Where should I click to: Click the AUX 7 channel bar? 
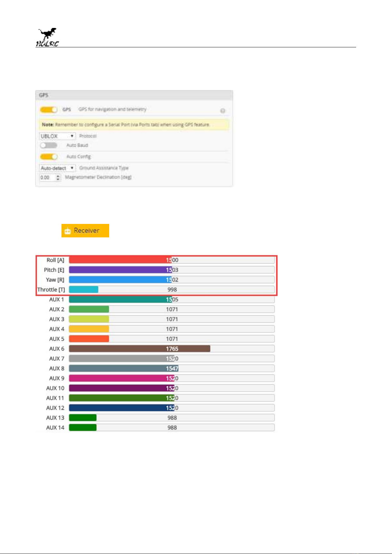[x=172, y=359]
